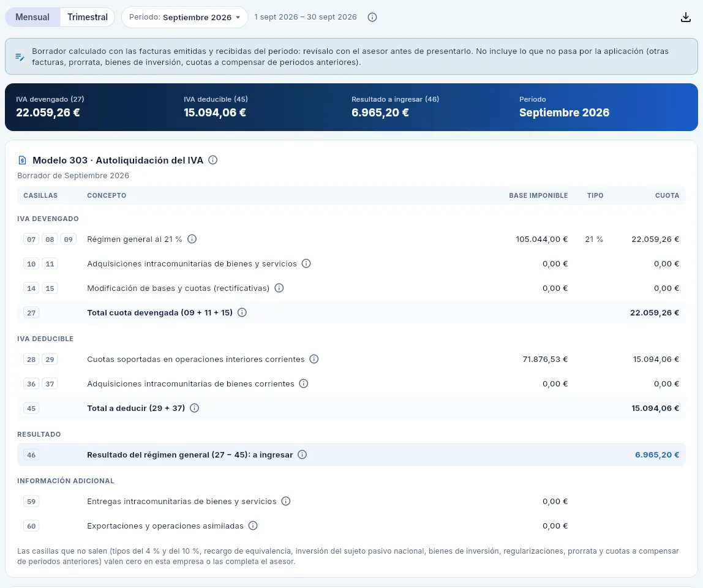Screen dimensions: 703x588
Task: Click the info icon next to Modelo 303 title
Action: [213, 160]
